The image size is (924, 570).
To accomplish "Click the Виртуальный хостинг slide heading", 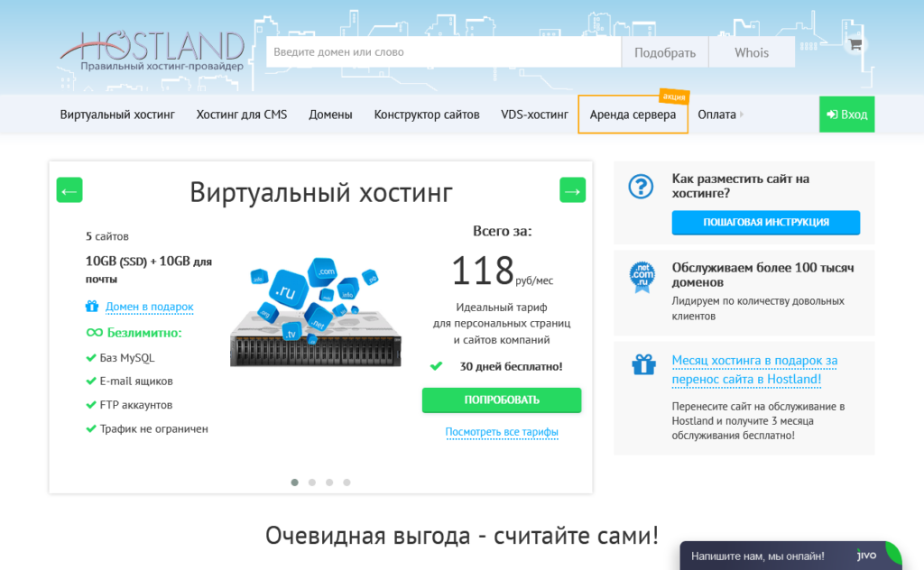I will click(321, 192).
